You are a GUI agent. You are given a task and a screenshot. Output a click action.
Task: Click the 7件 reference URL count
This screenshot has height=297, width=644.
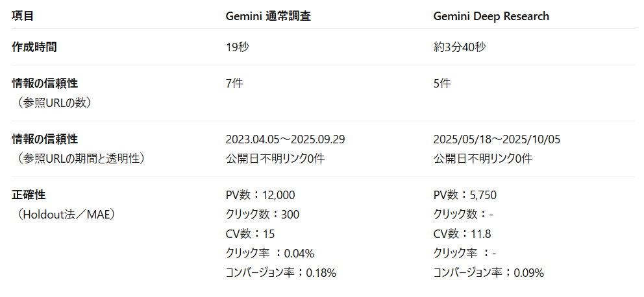(234, 84)
